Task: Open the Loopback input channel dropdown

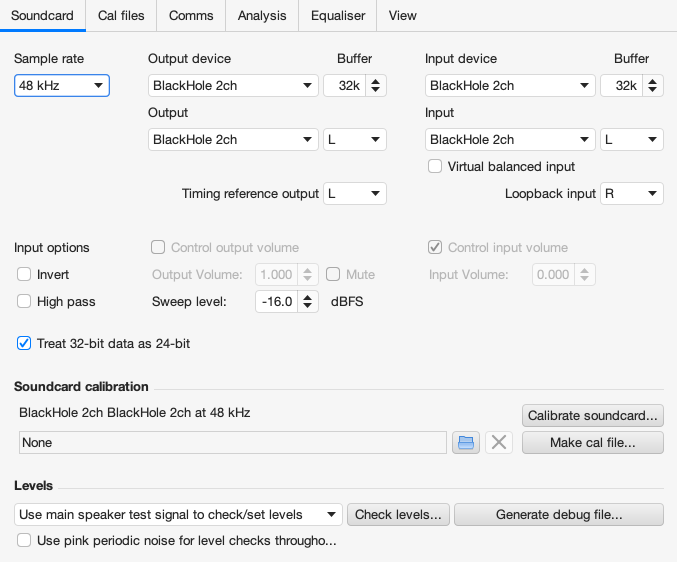Action: click(x=632, y=193)
